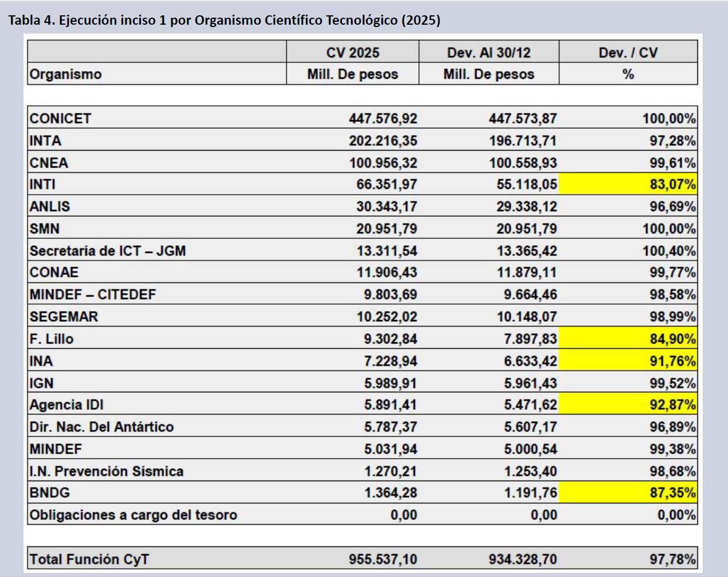Select the "Dev. / CV" column header
Image resolution: width=728 pixels, height=577 pixels.
628,52
